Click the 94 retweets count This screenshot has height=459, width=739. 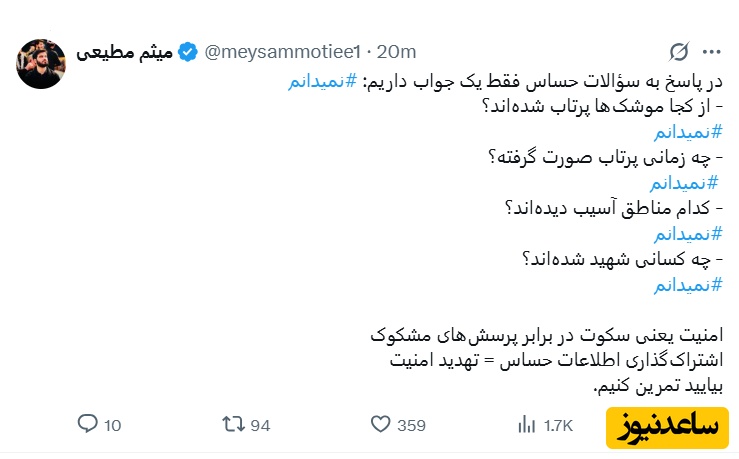(x=261, y=425)
